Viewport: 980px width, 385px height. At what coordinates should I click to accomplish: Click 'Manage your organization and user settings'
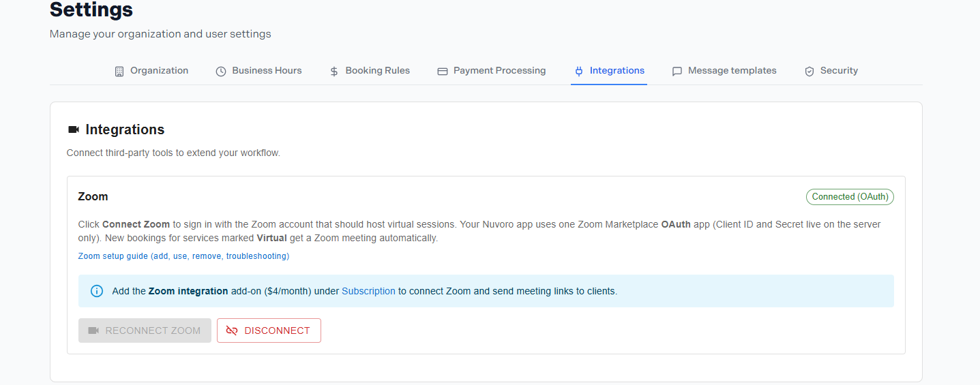point(160,34)
